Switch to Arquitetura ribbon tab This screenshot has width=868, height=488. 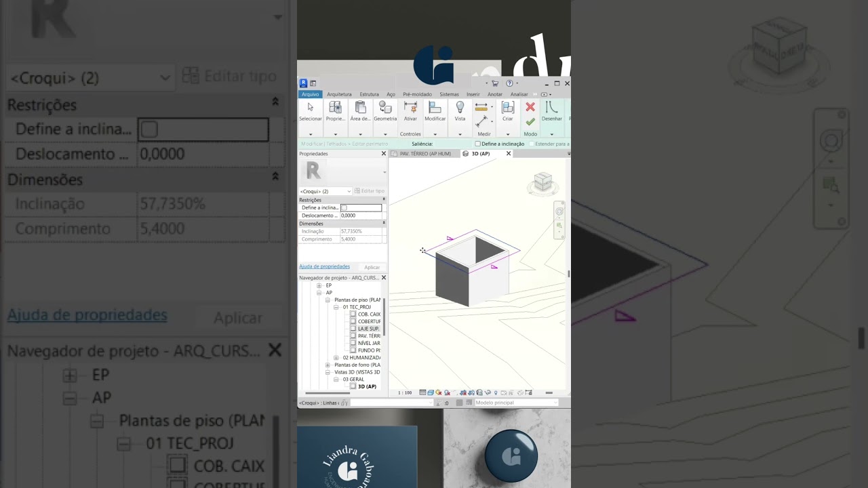[339, 94]
